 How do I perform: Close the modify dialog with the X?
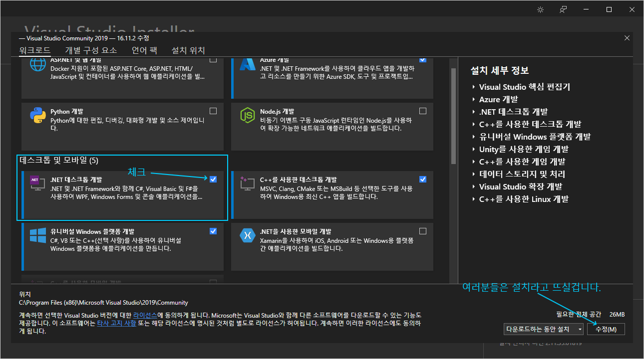(627, 38)
